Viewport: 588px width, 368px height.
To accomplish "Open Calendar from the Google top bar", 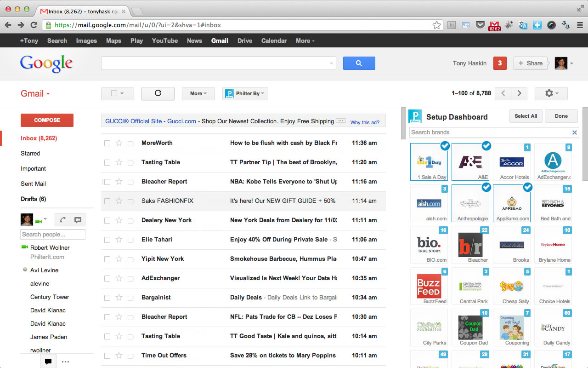I will [x=274, y=40].
